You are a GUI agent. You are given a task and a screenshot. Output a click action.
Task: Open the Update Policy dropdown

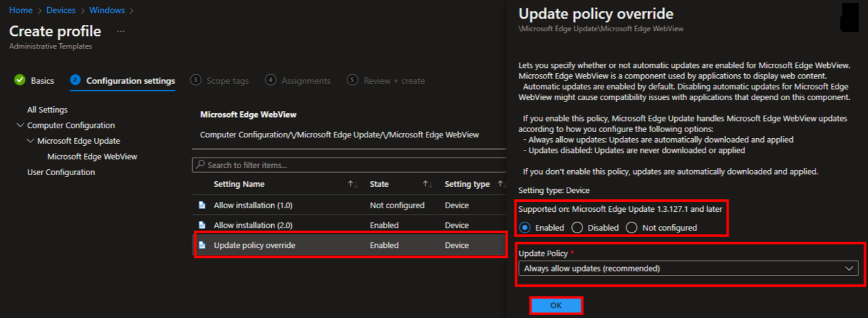[688, 268]
